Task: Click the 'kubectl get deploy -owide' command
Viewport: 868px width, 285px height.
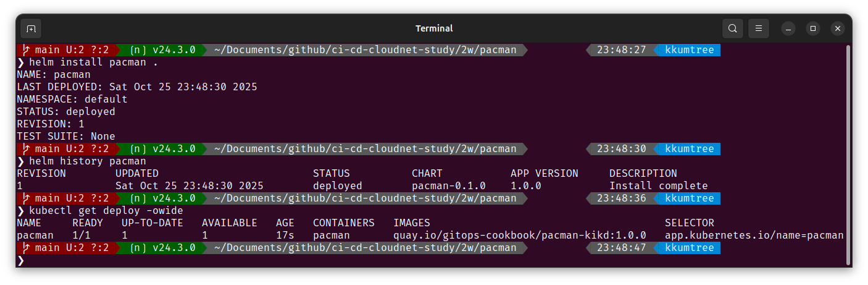Action: pos(106,211)
